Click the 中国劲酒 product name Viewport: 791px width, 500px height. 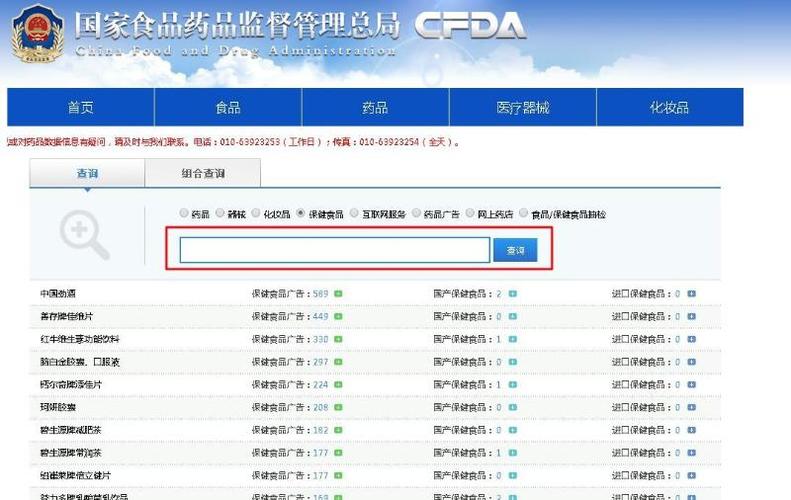click(58, 294)
